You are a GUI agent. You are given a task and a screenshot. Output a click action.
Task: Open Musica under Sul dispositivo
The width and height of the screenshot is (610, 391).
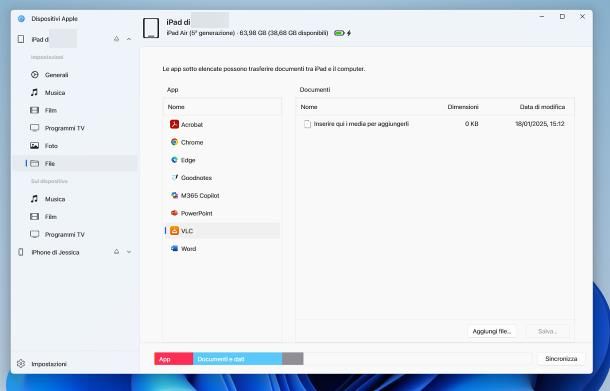(76, 199)
